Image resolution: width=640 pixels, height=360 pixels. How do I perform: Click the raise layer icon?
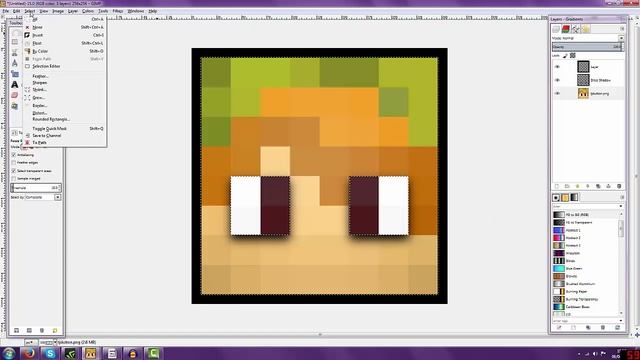[577, 186]
